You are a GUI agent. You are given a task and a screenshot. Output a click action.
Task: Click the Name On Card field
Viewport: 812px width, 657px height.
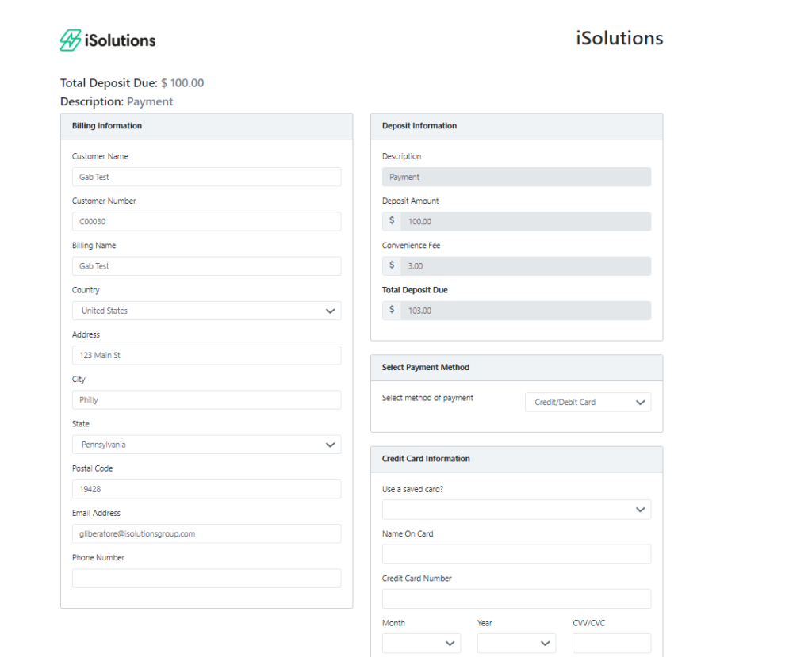[x=516, y=554]
